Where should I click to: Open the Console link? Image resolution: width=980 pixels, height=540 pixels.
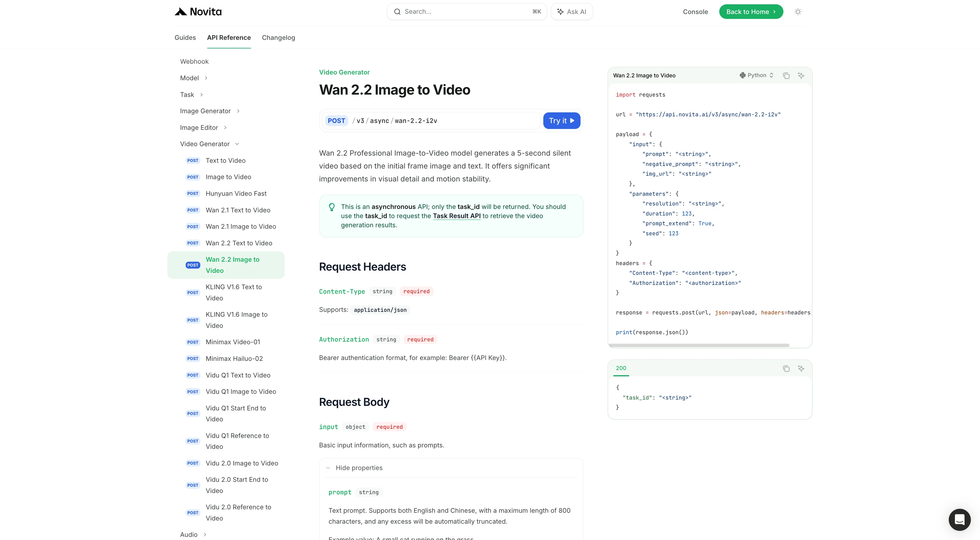(x=695, y=12)
